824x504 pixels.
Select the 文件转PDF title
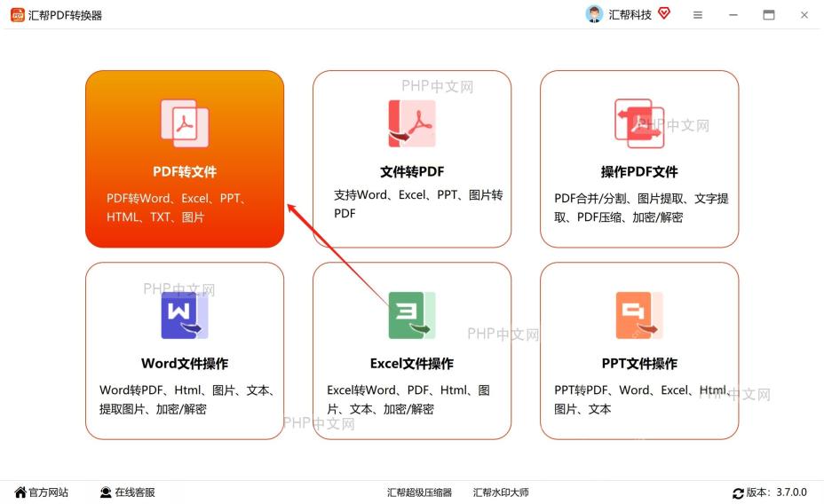tap(412, 171)
